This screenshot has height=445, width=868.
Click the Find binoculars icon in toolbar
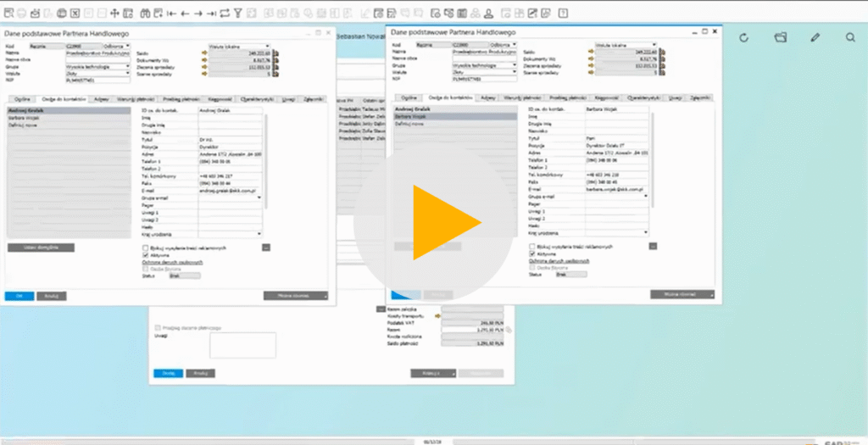pyautogui.click(x=144, y=13)
